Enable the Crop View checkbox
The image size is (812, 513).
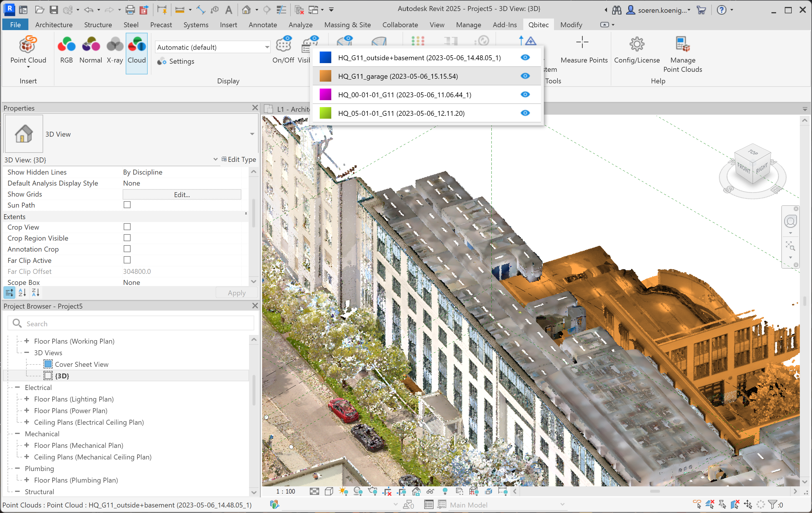tap(127, 227)
